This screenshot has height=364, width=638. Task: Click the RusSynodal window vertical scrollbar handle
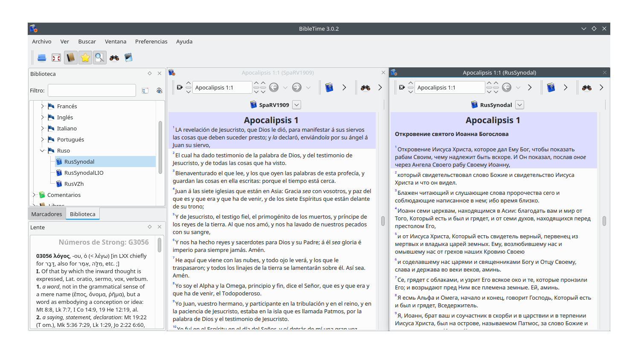604,221
